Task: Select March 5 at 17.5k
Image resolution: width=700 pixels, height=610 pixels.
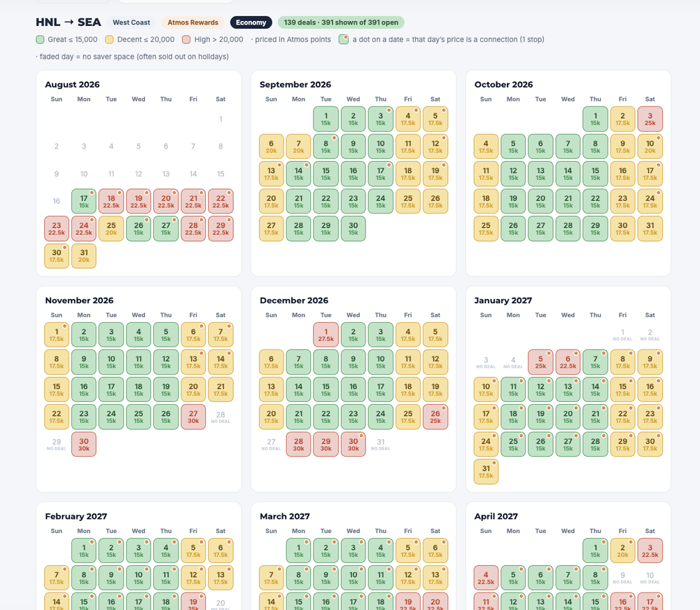Action: click(x=408, y=550)
